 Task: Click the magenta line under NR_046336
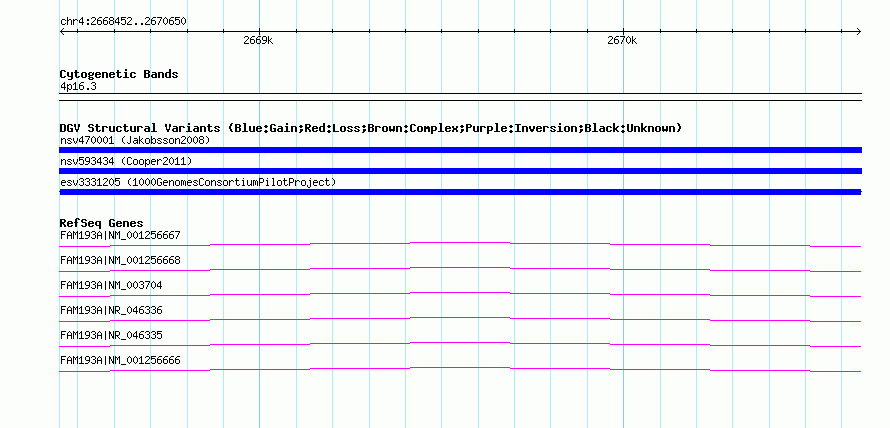[x=460, y=319]
